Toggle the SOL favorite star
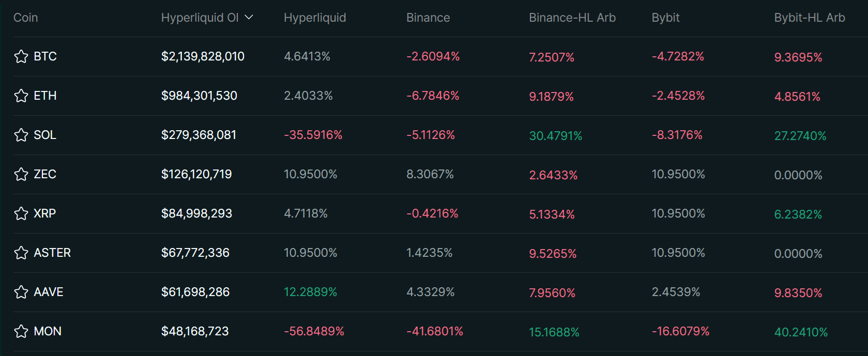This screenshot has height=356, width=868. coord(21,135)
